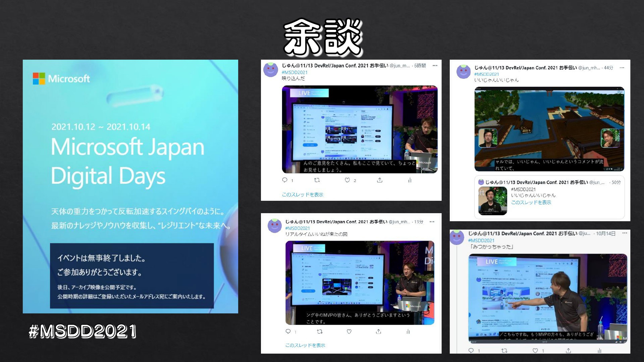Open the quoted tweet's small thumbnail image
644x362 pixels.
pyautogui.click(x=493, y=201)
